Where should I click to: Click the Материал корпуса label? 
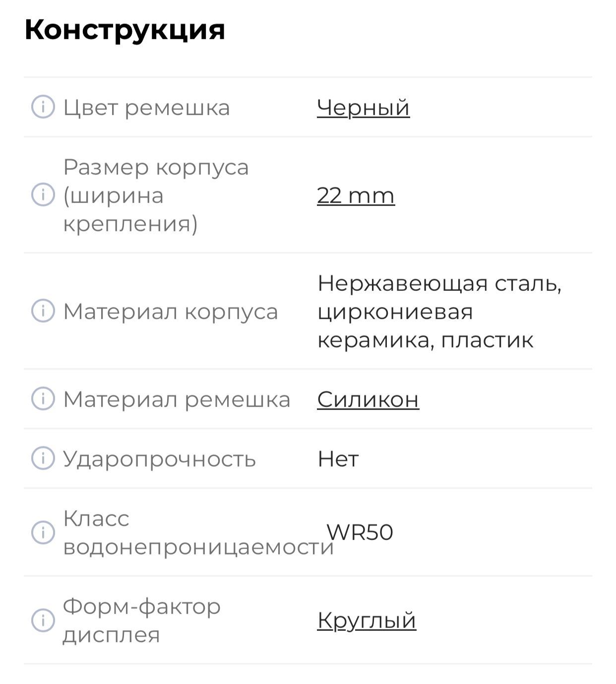coord(170,312)
